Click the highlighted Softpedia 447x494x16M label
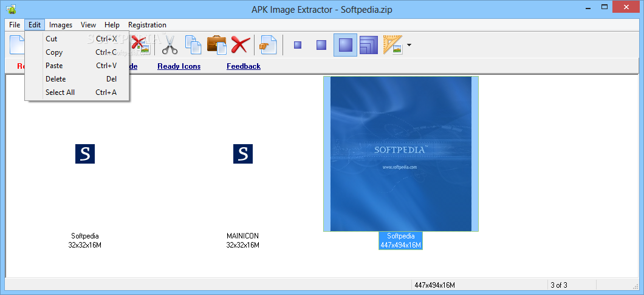The width and height of the screenshot is (644, 295). point(400,241)
